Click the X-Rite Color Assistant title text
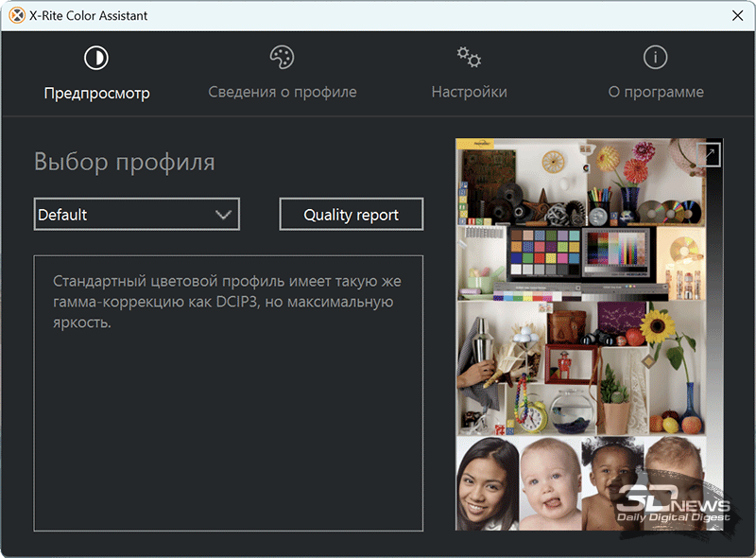 (88, 15)
